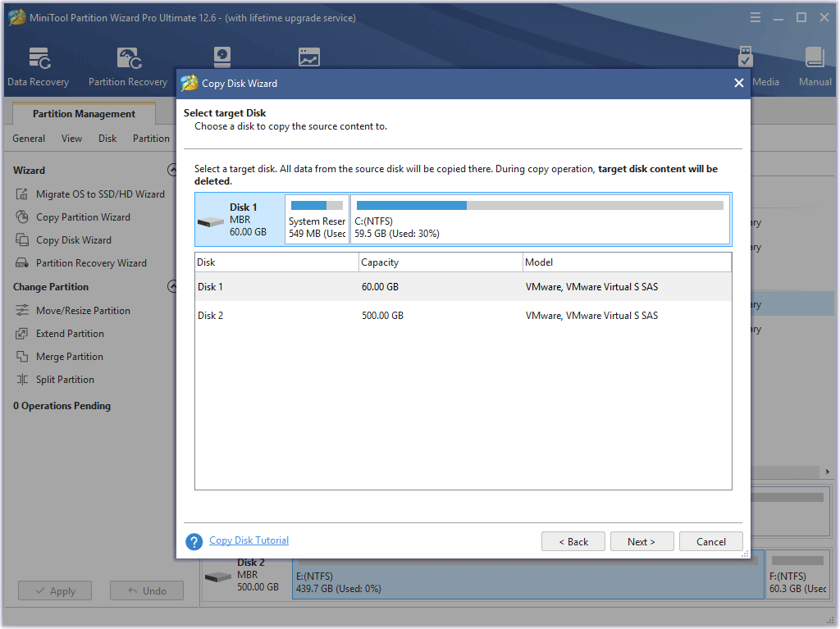This screenshot has width=840, height=629.
Task: Click the Copy Disk Wizard sidebar icon
Action: [x=22, y=240]
